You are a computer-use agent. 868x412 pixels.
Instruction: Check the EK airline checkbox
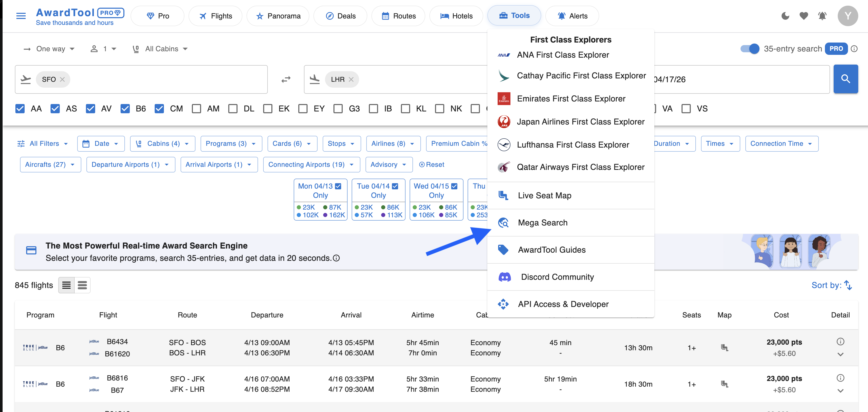click(268, 109)
